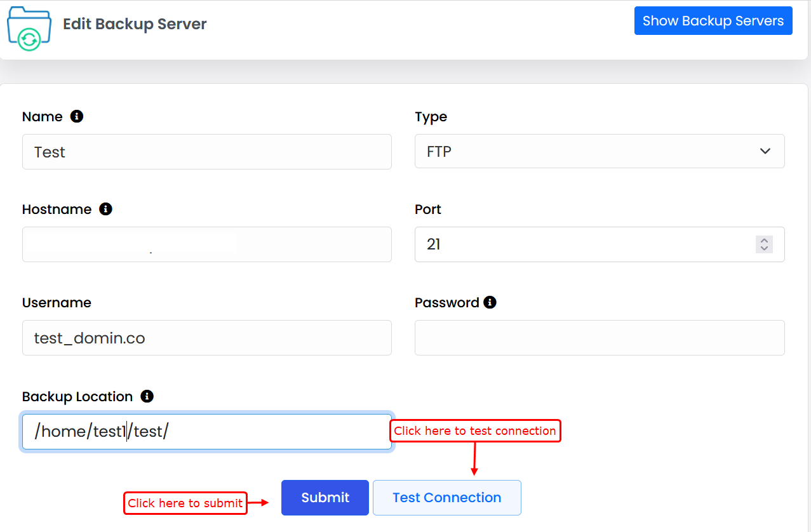Image resolution: width=811 pixels, height=532 pixels.
Task: Click the backup folder sync icon
Action: (x=29, y=29)
